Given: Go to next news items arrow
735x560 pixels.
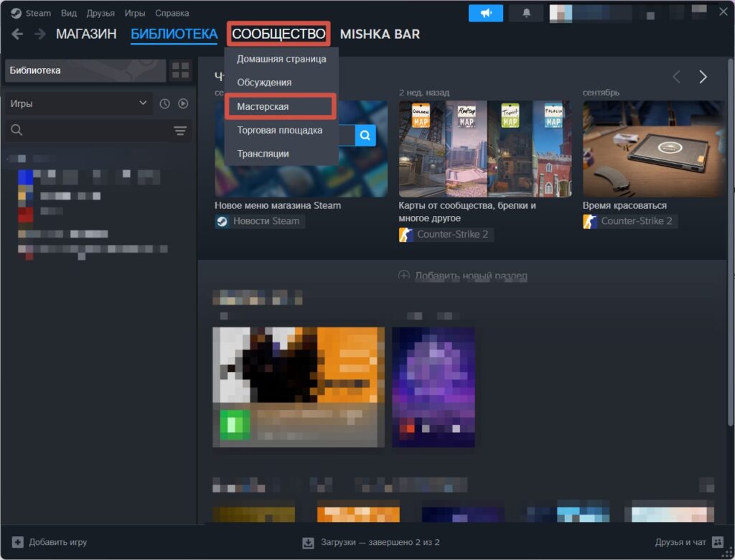Looking at the screenshot, I should pos(703,77).
